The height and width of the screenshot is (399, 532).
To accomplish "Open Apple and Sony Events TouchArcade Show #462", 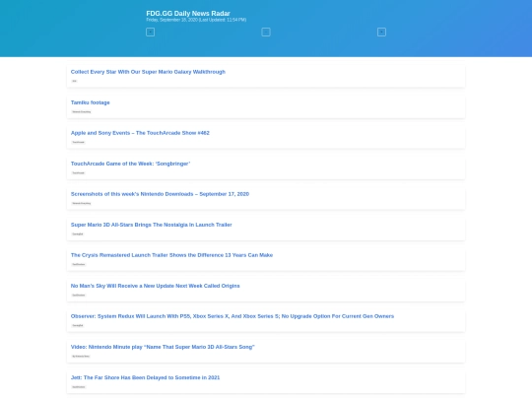I will click(140, 133).
